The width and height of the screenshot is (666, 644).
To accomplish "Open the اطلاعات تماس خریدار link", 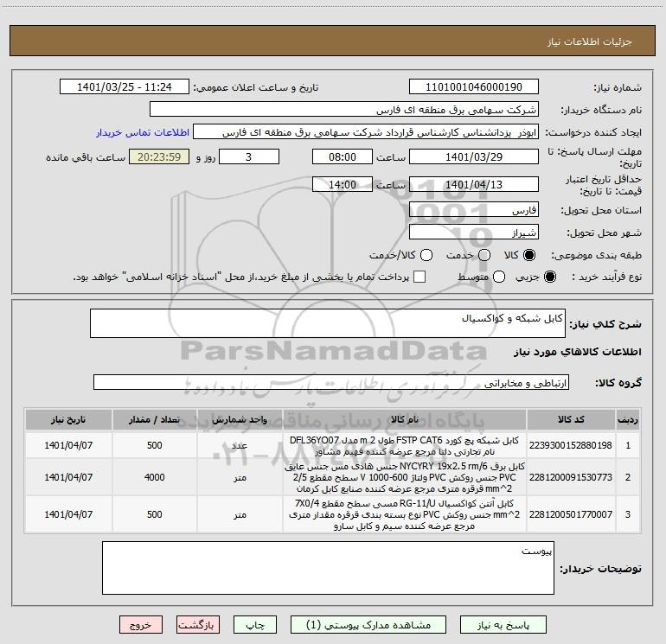I will 143,132.
